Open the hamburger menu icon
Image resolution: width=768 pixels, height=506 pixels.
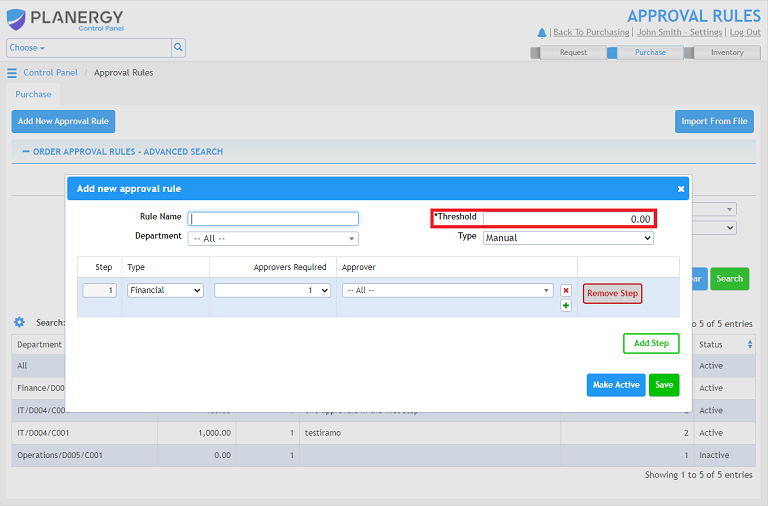click(x=12, y=73)
